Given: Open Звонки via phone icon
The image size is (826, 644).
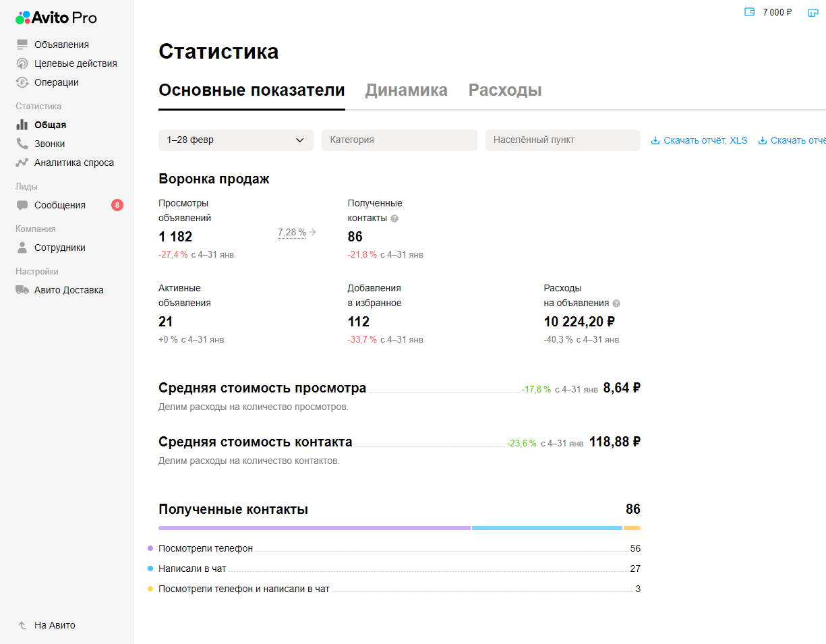Looking at the screenshot, I should click(x=22, y=144).
